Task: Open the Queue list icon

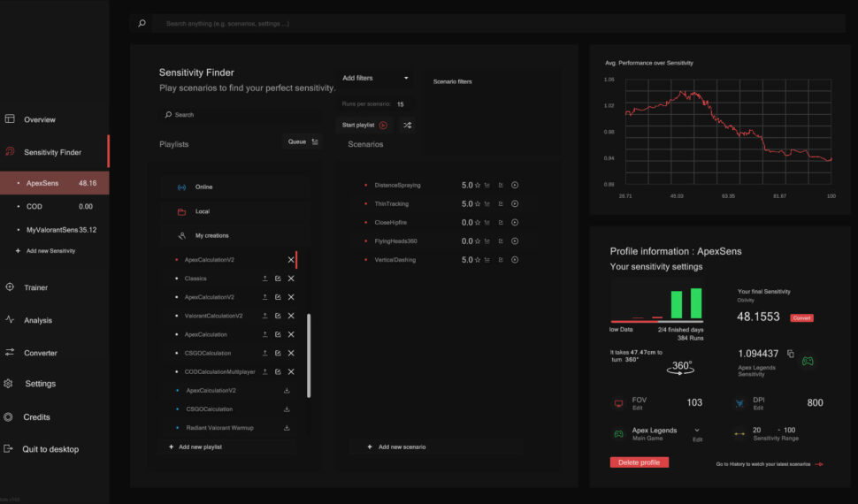Action: tap(316, 141)
